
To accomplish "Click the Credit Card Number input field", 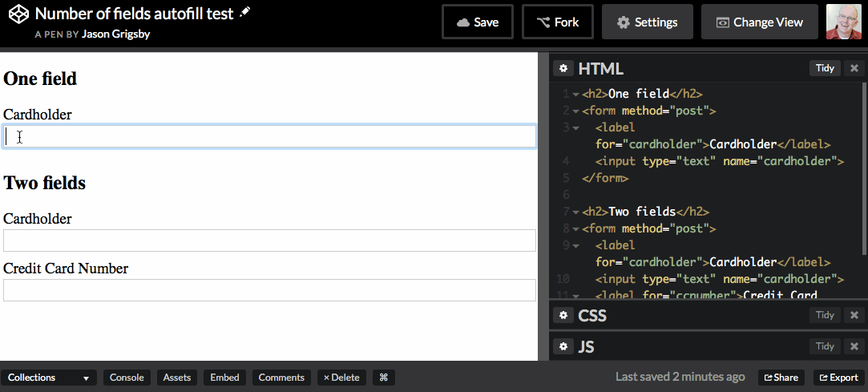I will pyautogui.click(x=269, y=290).
